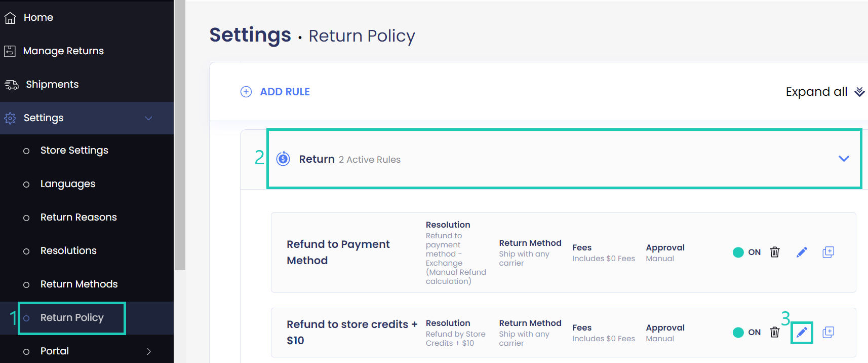
Task: Edit the Refund to store credits rule
Action: click(x=802, y=332)
